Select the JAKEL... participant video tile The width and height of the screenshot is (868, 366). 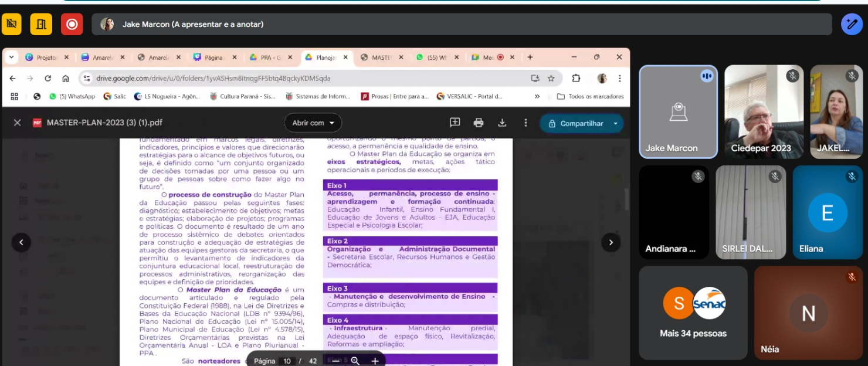(x=836, y=111)
